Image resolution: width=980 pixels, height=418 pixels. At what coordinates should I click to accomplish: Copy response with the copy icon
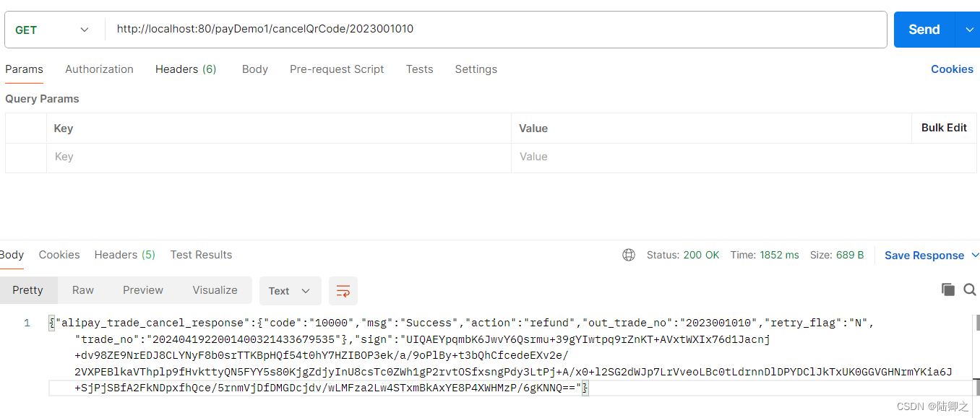pyautogui.click(x=948, y=289)
